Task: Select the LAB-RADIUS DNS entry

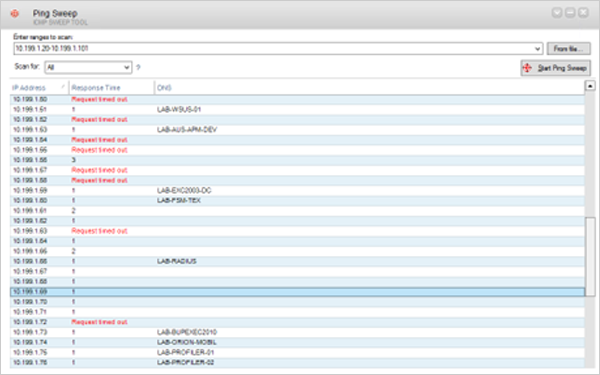Action: [176, 261]
